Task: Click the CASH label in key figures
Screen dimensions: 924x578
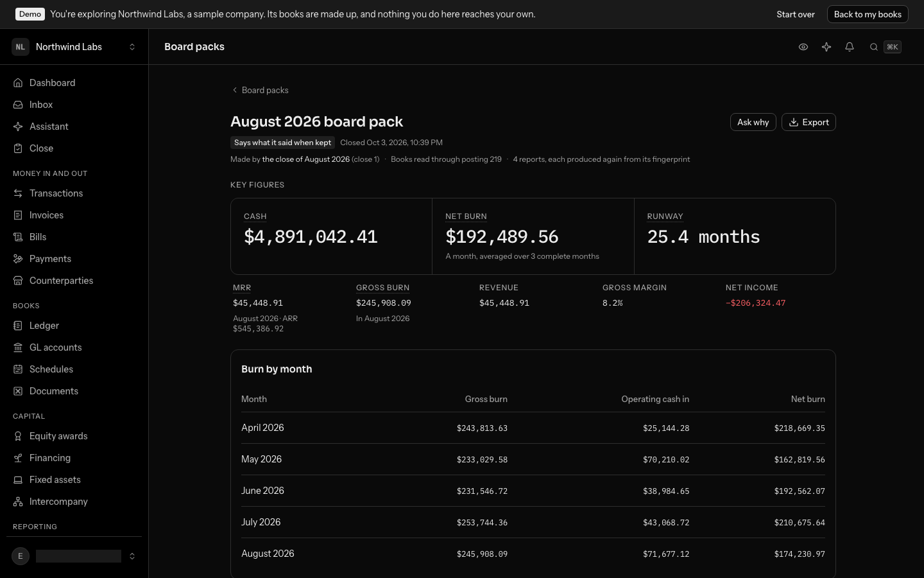Action: pos(255,216)
